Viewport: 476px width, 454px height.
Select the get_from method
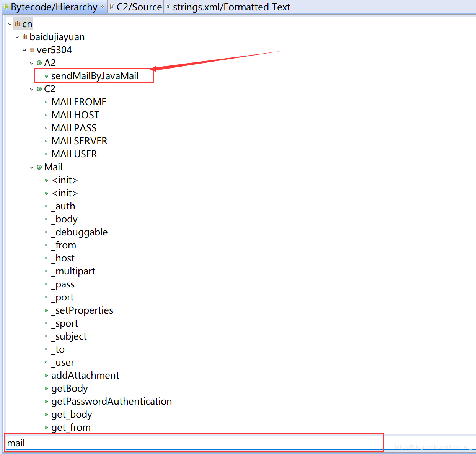[x=71, y=427]
